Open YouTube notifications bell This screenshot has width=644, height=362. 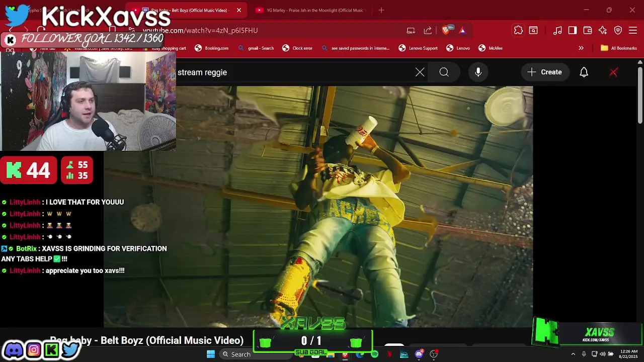pyautogui.click(x=584, y=72)
